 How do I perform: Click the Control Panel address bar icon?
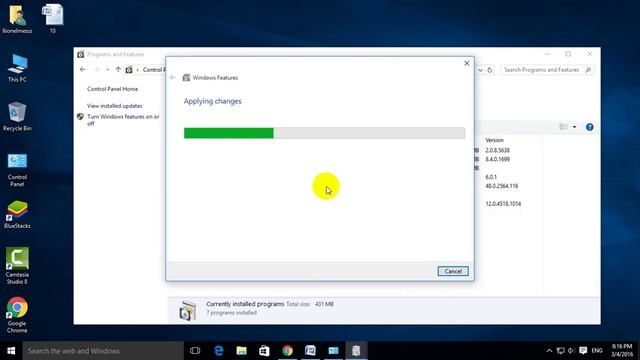pyautogui.click(x=129, y=70)
